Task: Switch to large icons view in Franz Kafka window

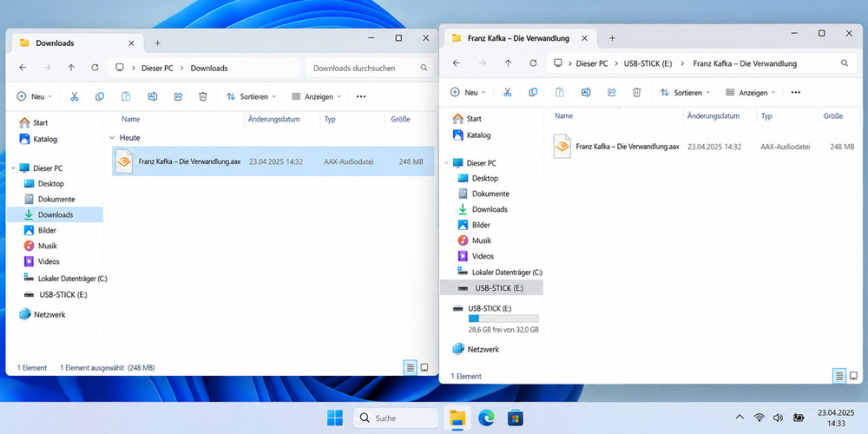Action: (855, 376)
